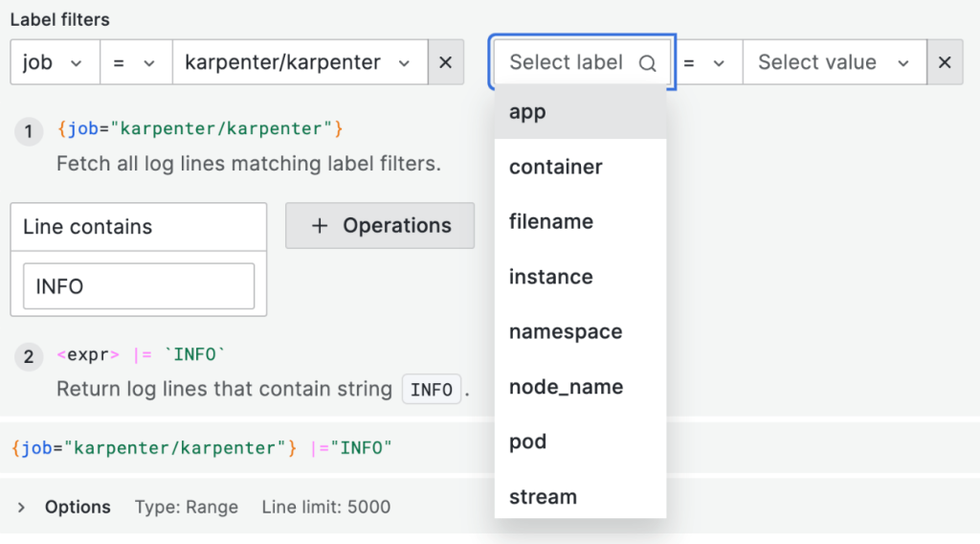Click the Operations button
Viewport: 980px width, 544px height.
coord(380,226)
